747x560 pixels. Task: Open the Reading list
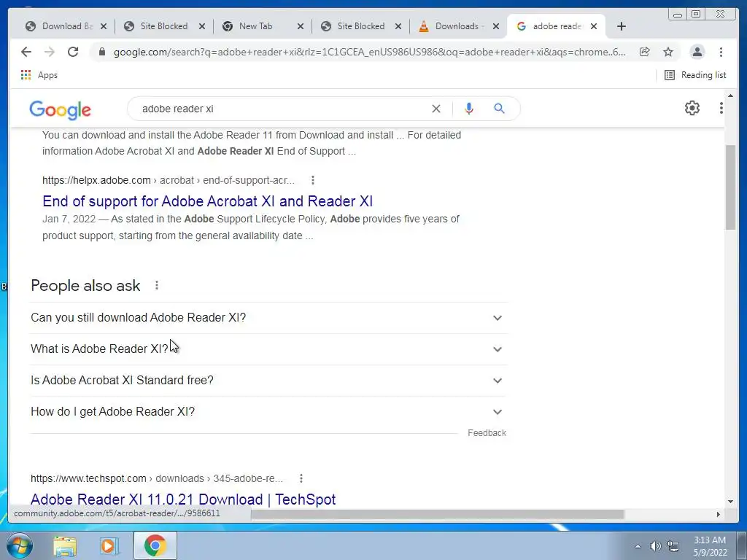695,75
